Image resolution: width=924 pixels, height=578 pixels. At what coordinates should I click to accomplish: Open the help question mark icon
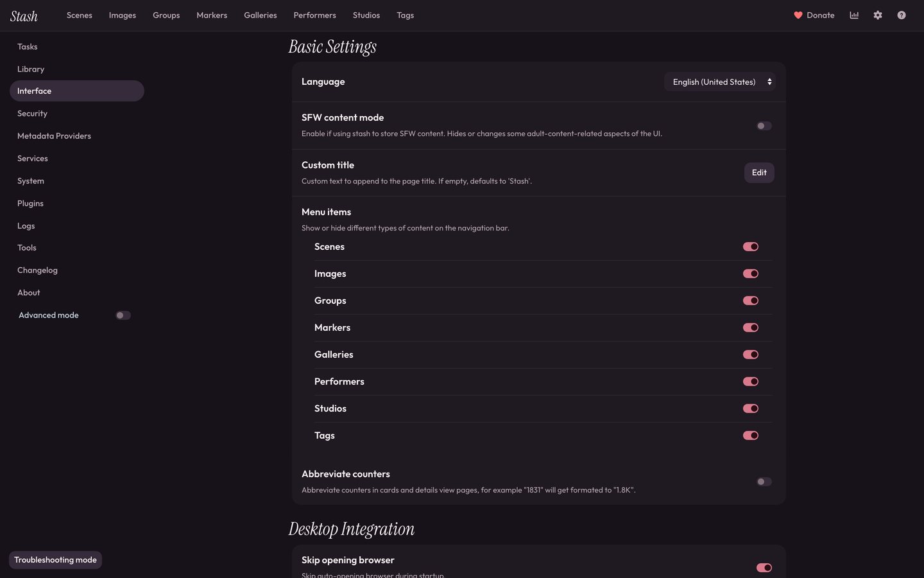click(x=902, y=15)
